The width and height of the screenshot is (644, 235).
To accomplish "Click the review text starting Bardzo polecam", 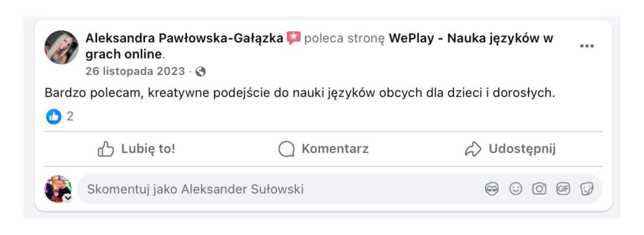I will pyautogui.click(x=299, y=92).
